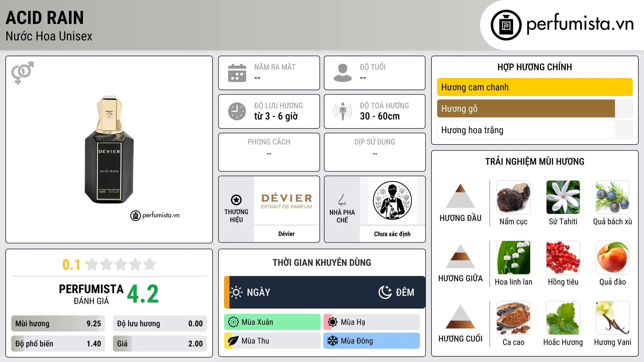Select the Hương gỗ accord bar

[x=535, y=108]
